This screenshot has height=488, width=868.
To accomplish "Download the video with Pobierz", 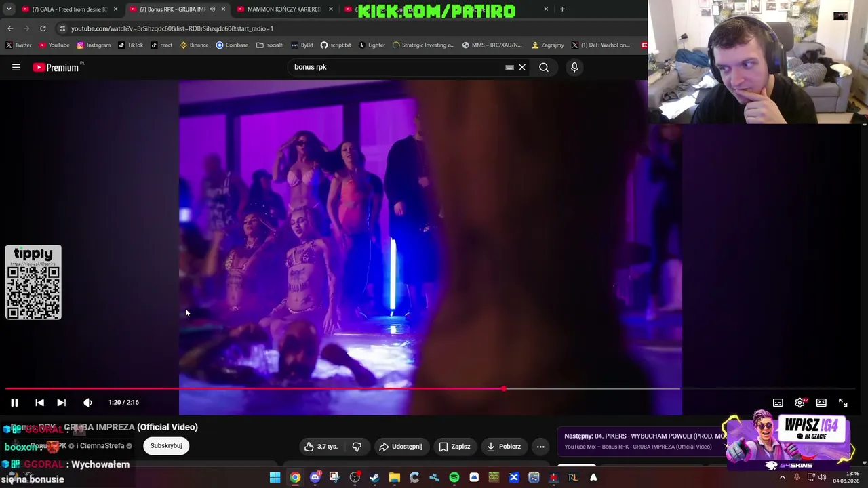I will point(504,447).
